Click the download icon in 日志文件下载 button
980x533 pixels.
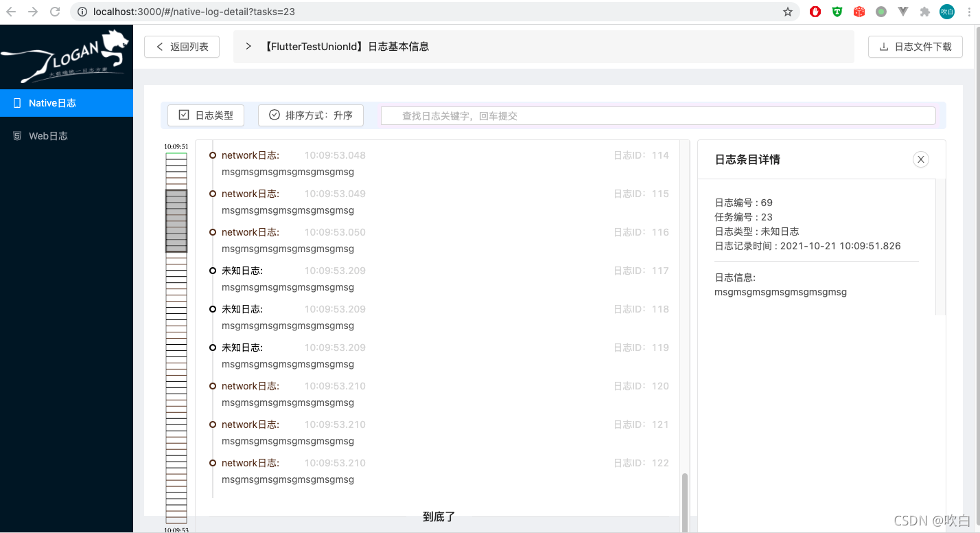pyautogui.click(x=885, y=47)
